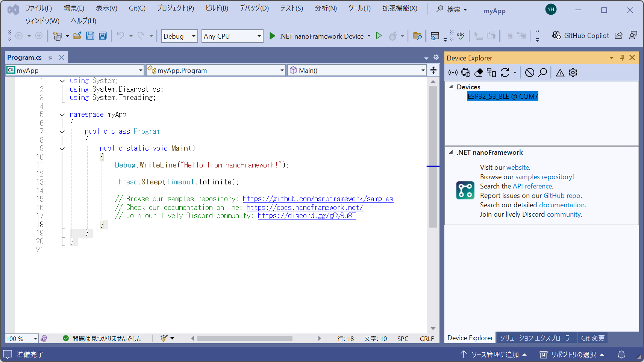This screenshot has width=644, height=362.
Task: Collapse the namespace myApp code block
Action: pos(62,115)
